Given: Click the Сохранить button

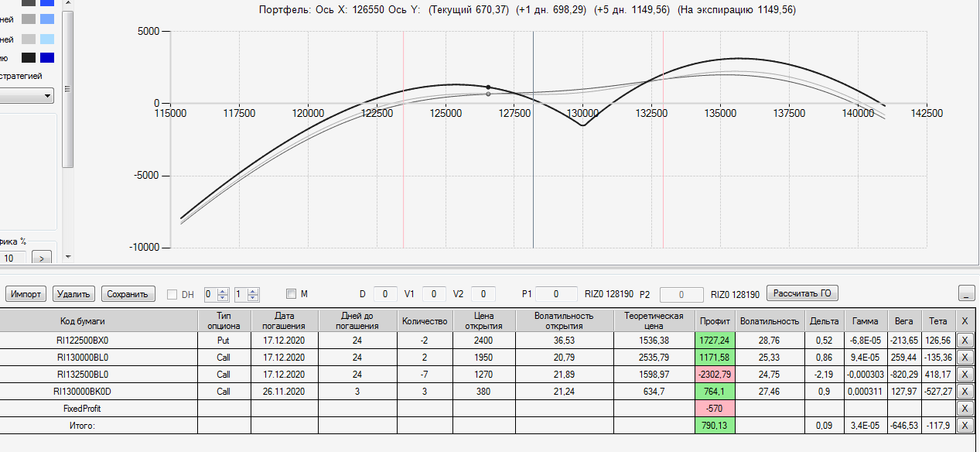Looking at the screenshot, I should pyautogui.click(x=128, y=294).
